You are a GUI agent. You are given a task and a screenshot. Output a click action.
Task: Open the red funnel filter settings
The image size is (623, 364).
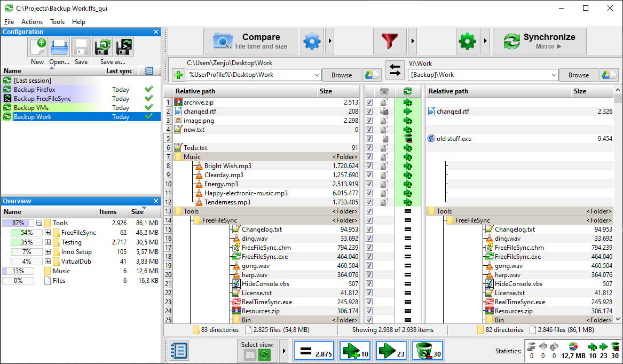click(390, 41)
